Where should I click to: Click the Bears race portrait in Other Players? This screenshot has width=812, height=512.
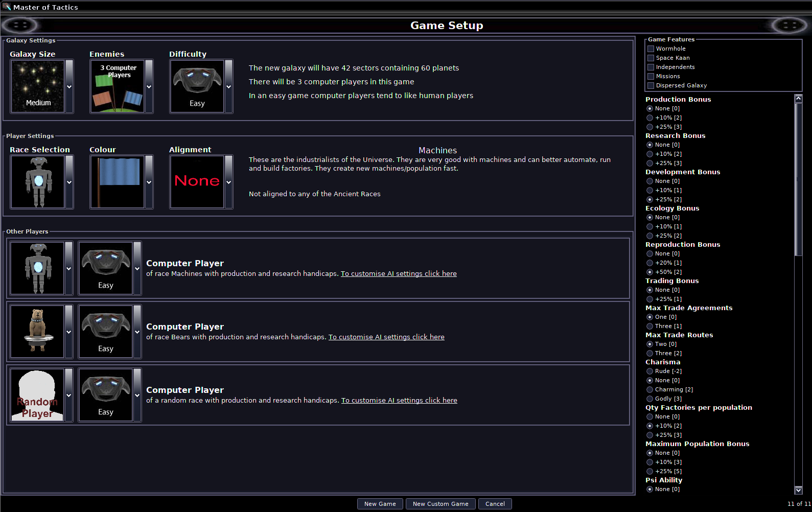pyautogui.click(x=37, y=332)
